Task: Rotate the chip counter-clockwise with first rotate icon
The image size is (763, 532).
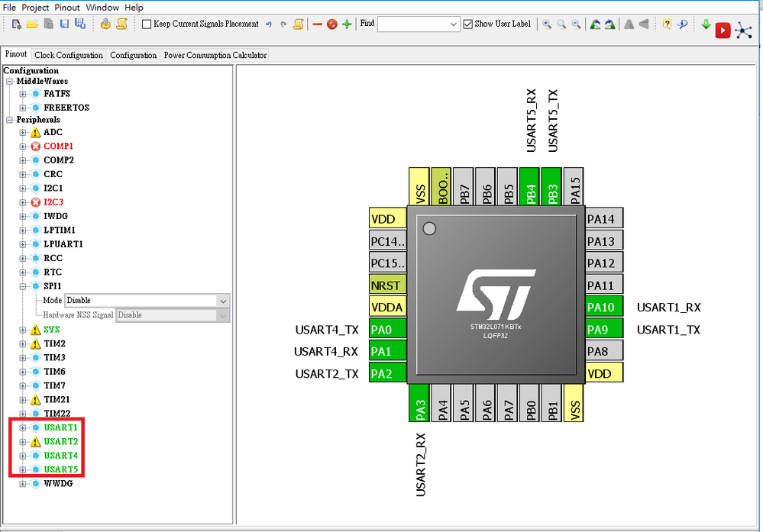Action: pos(595,24)
